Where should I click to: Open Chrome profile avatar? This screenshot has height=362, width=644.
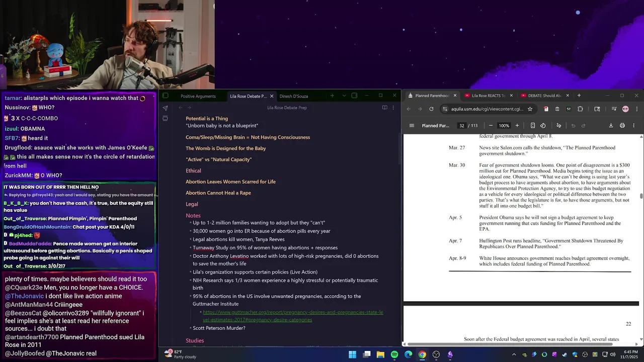click(x=625, y=109)
